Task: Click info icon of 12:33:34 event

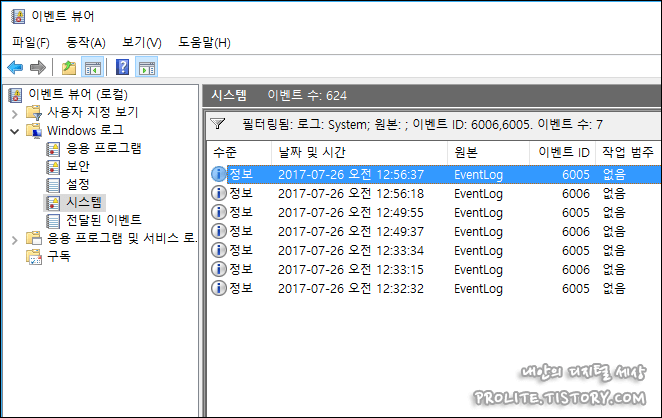Action: coord(219,250)
